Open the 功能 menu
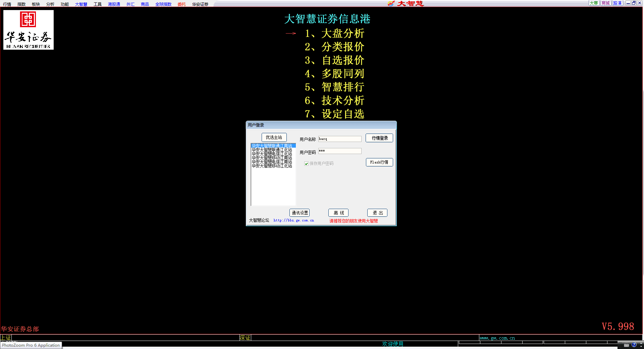 [65, 4]
